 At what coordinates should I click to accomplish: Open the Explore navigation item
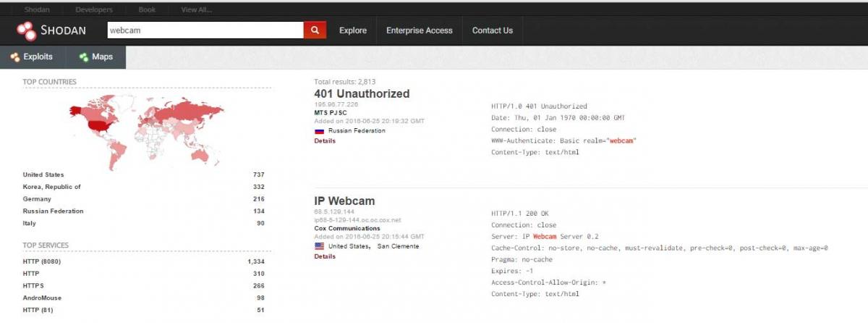coord(353,30)
